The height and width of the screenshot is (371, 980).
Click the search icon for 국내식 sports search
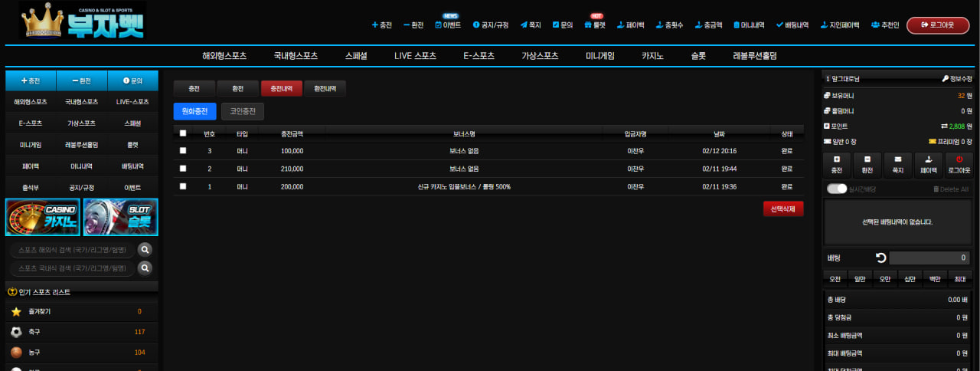pyautogui.click(x=145, y=268)
